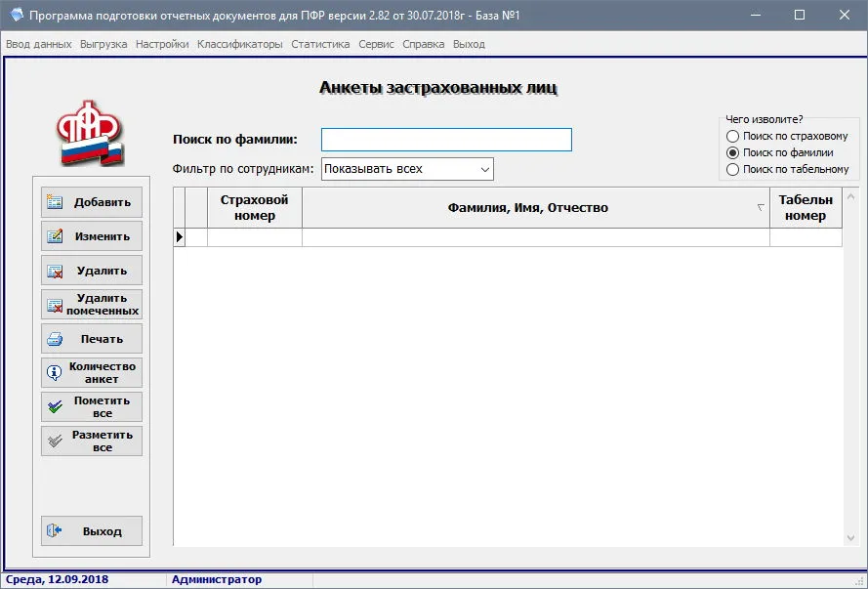Select Поиск по табельному radio option

732,169
